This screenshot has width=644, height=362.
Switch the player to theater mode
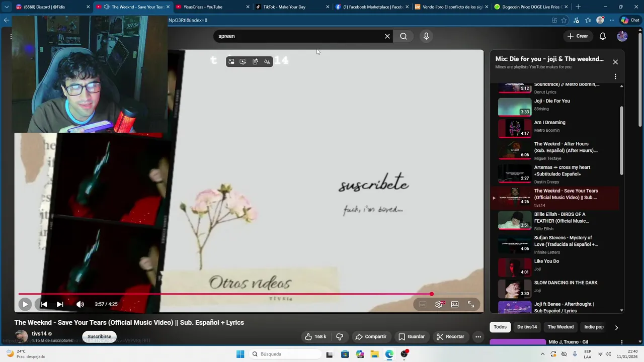click(x=455, y=304)
